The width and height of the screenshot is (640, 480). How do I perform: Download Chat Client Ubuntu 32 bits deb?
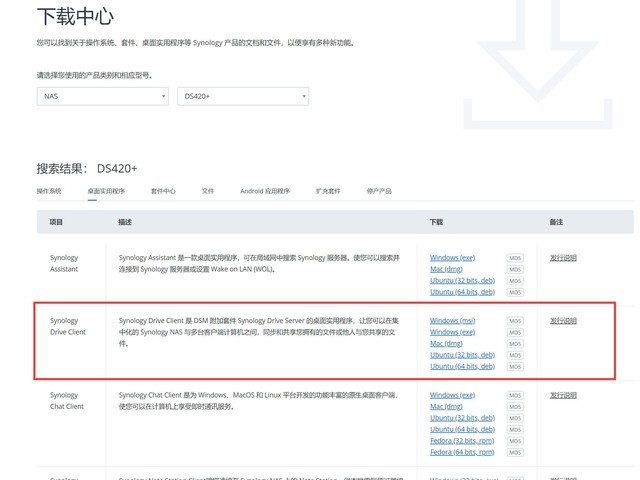click(x=462, y=418)
